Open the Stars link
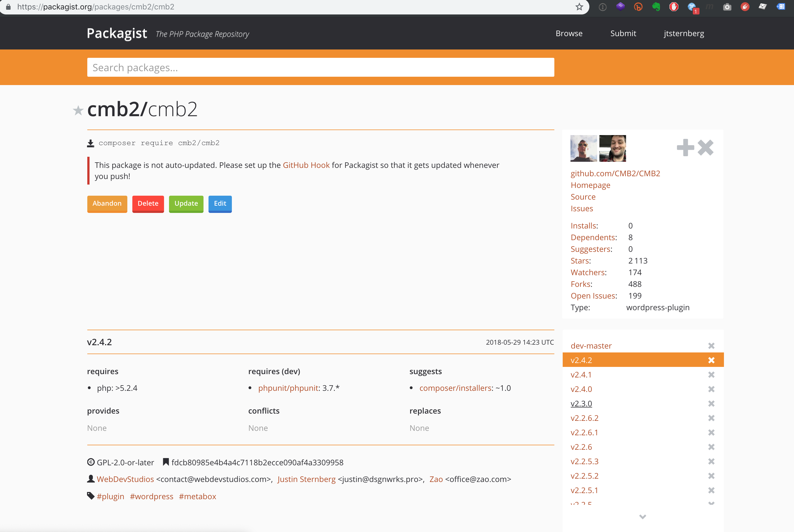 580,260
